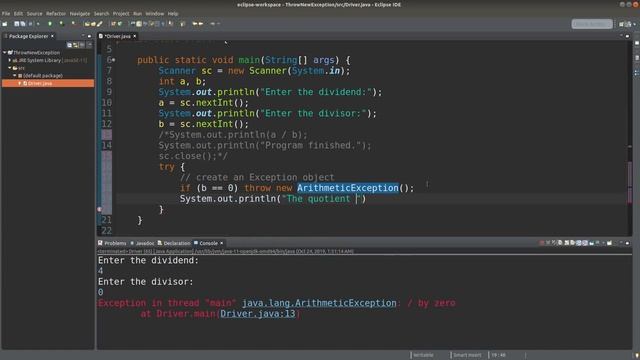Click the Writable status bar entry
This screenshot has width=640, height=360.
click(423, 355)
